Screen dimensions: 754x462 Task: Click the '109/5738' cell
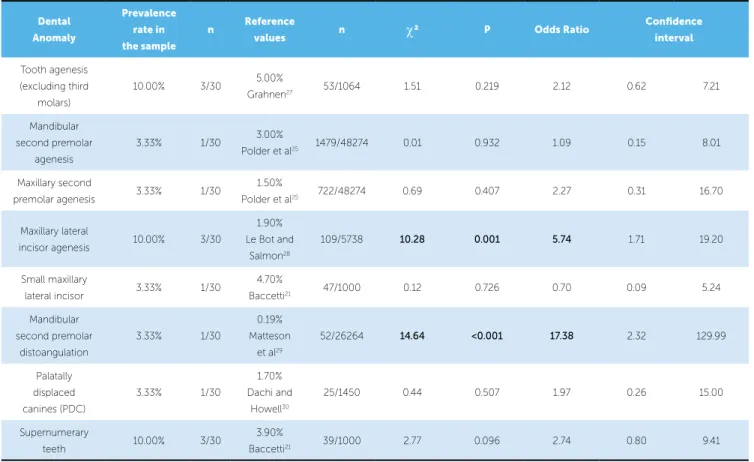[341, 239]
